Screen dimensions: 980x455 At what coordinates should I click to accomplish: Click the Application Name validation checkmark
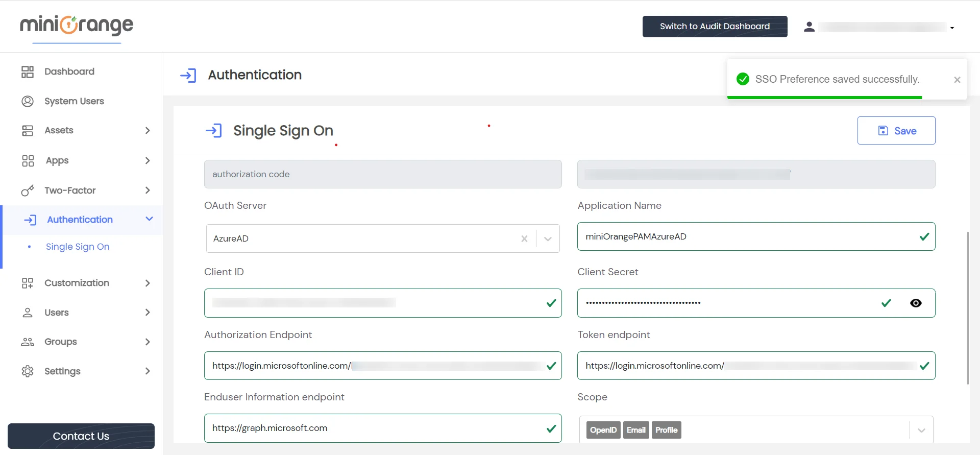(924, 236)
